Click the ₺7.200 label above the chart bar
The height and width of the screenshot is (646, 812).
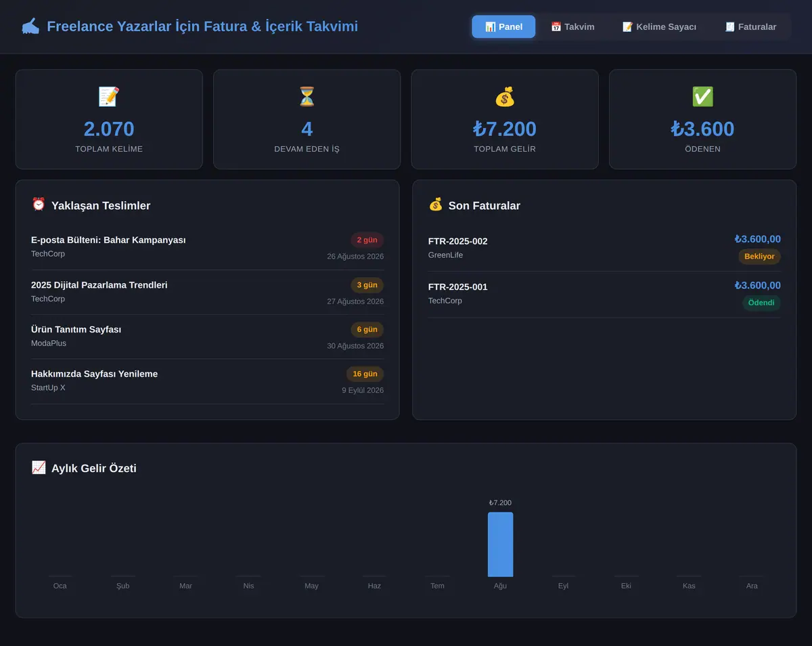pyautogui.click(x=500, y=502)
